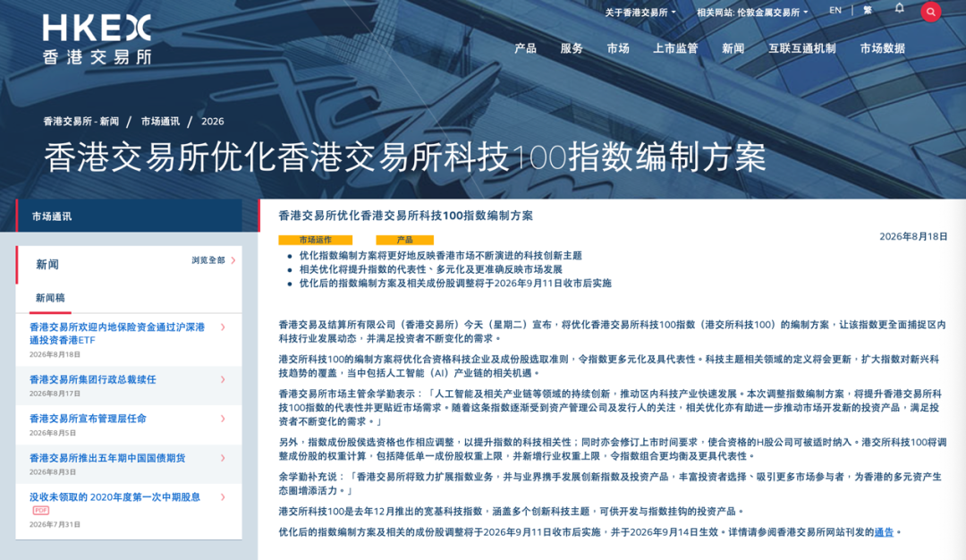Open chevron beside 没收未领取的2020年度 item
The height and width of the screenshot is (560, 966).
[x=223, y=497]
